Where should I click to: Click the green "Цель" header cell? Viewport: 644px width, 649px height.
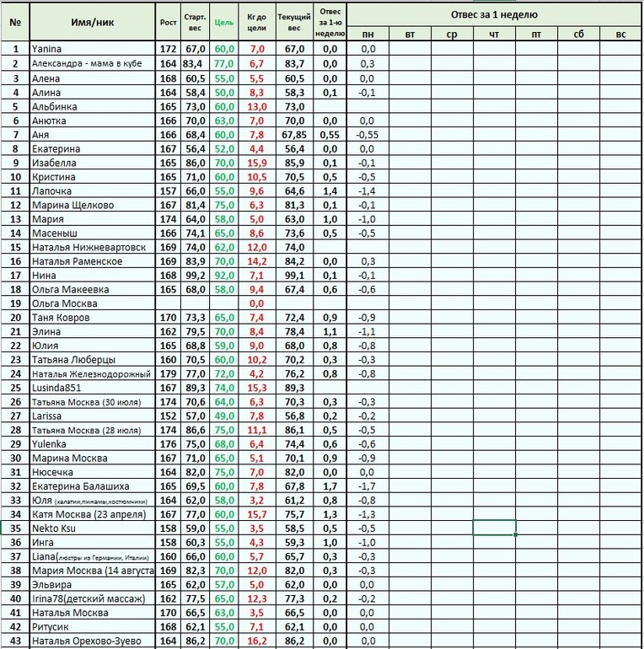[x=224, y=23]
